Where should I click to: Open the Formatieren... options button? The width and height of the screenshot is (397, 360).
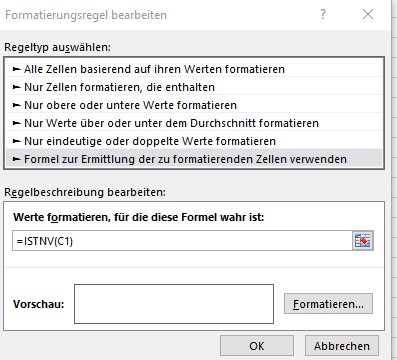[328, 304]
